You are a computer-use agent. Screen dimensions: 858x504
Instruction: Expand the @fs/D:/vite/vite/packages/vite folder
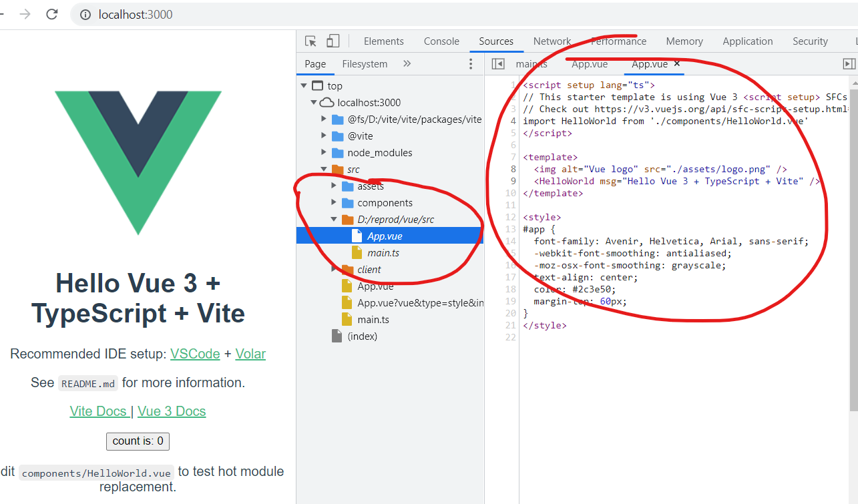(324, 119)
